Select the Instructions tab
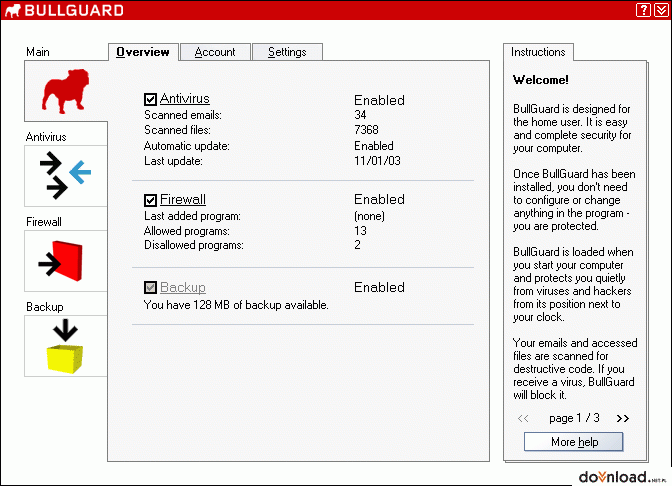This screenshot has width=672, height=486. 538,52
